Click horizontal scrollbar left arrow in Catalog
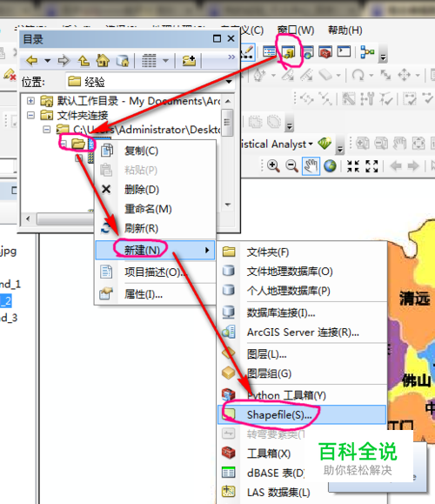Image resolution: width=435 pixels, height=504 pixels. click(x=28, y=218)
